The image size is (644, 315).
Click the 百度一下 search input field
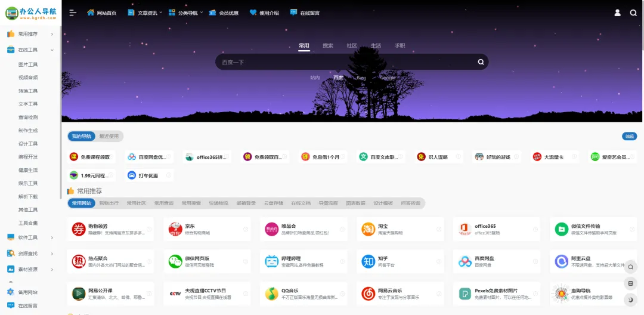coord(345,62)
